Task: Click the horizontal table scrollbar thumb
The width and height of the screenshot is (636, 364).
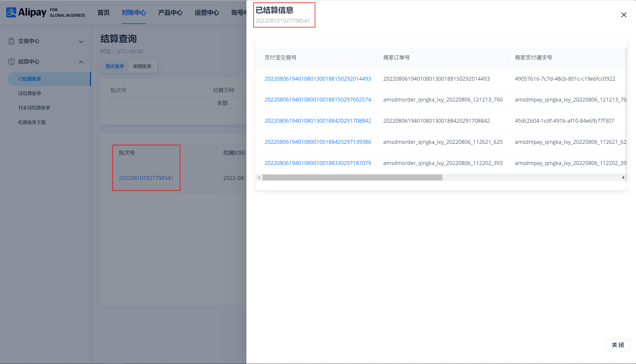Action: 352,178
